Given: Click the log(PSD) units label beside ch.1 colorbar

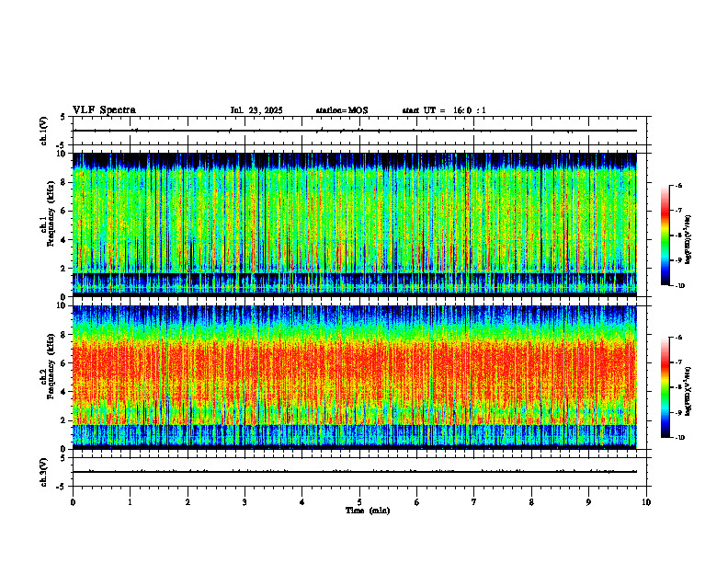Looking at the screenshot, I should (688, 239).
